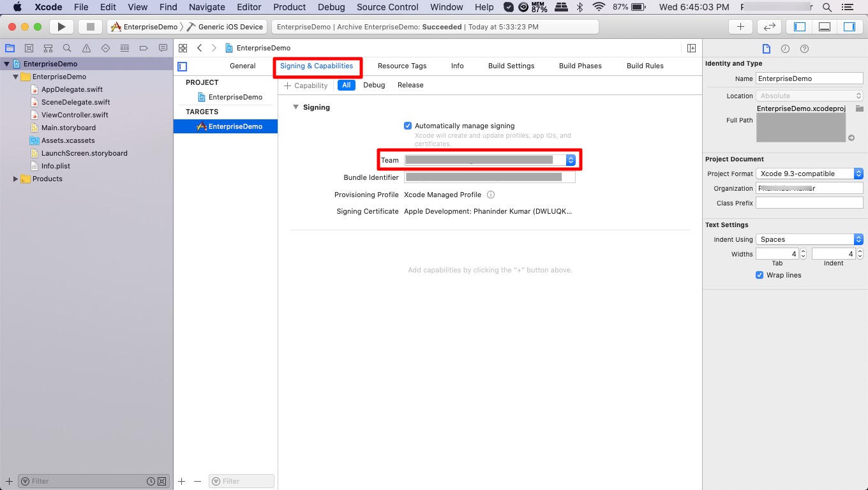Open the Indent Using dropdown
Screen dimensions: 868x490
click(x=809, y=239)
